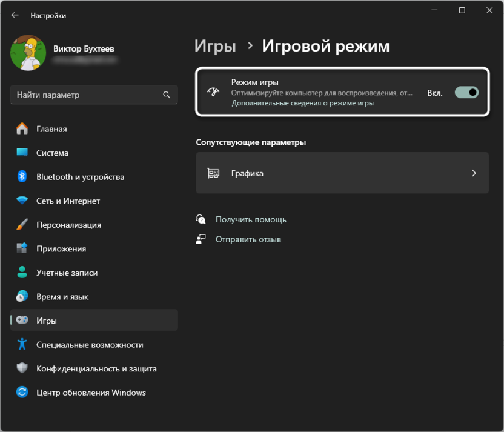The height and width of the screenshot is (432, 504).
Task: Select Персонализация in the sidebar
Action: pos(94,225)
